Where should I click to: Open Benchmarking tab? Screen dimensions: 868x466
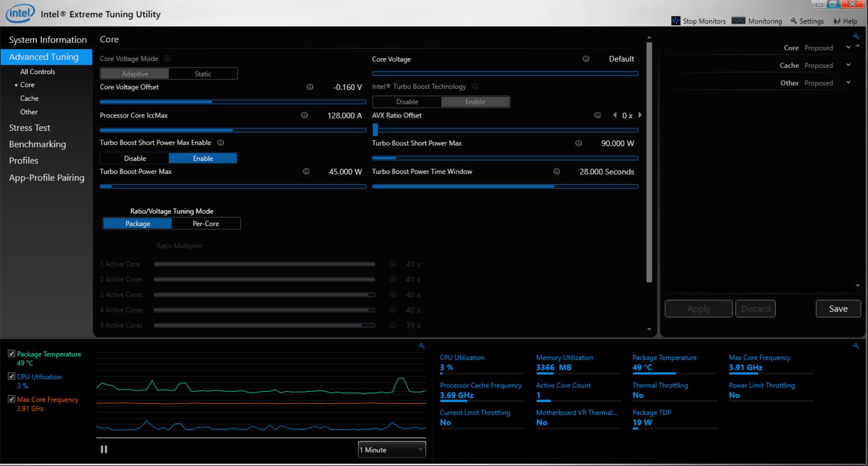[37, 144]
